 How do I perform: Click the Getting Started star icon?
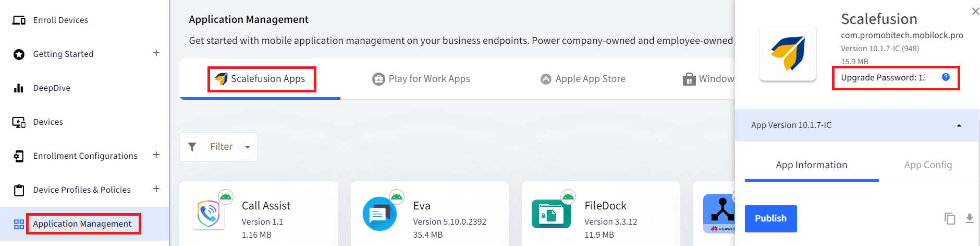coord(19,54)
